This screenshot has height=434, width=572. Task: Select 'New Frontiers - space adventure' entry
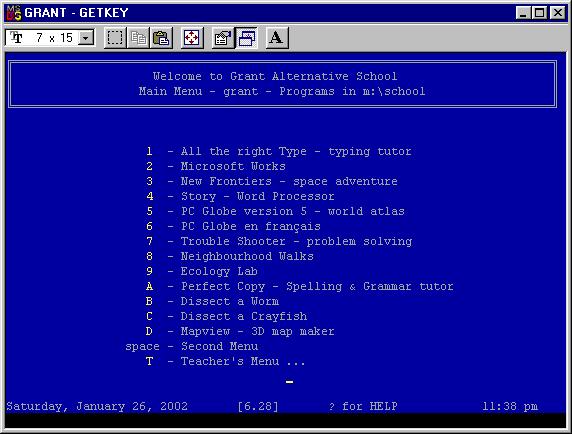tap(272, 181)
